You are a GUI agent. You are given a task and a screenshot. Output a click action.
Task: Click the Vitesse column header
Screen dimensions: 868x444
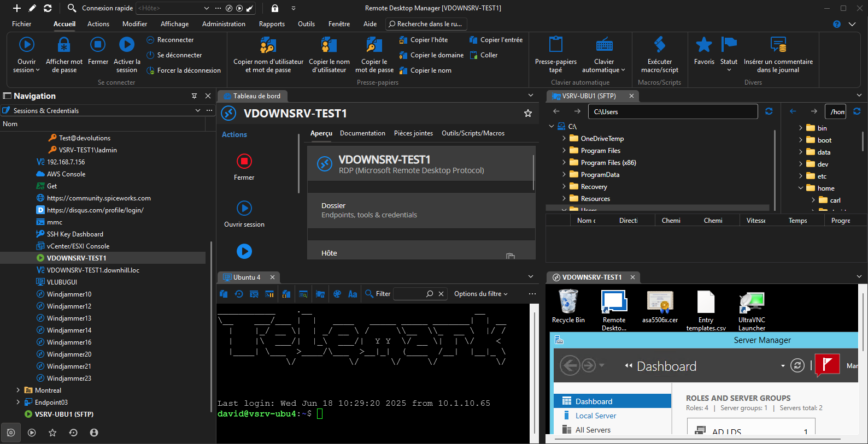[x=756, y=221]
